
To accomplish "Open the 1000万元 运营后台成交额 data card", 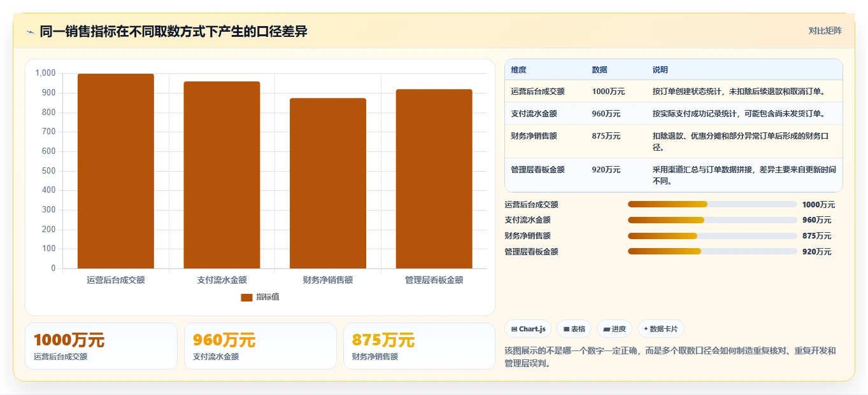I will click(101, 346).
